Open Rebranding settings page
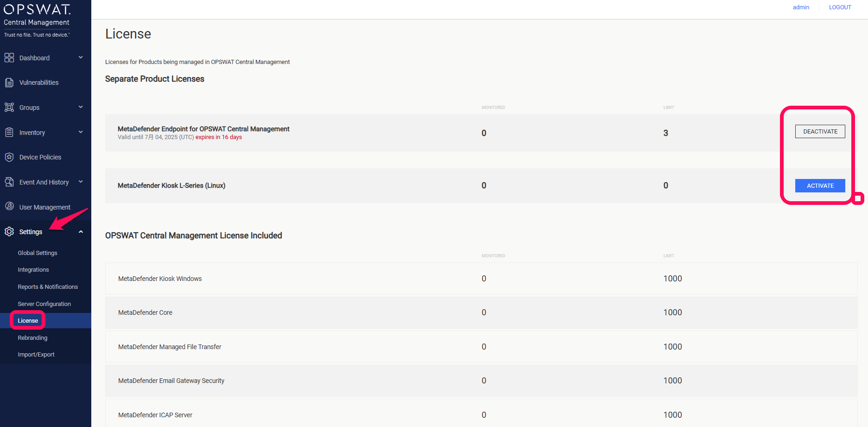Image resolution: width=868 pixels, height=427 pixels. click(32, 338)
